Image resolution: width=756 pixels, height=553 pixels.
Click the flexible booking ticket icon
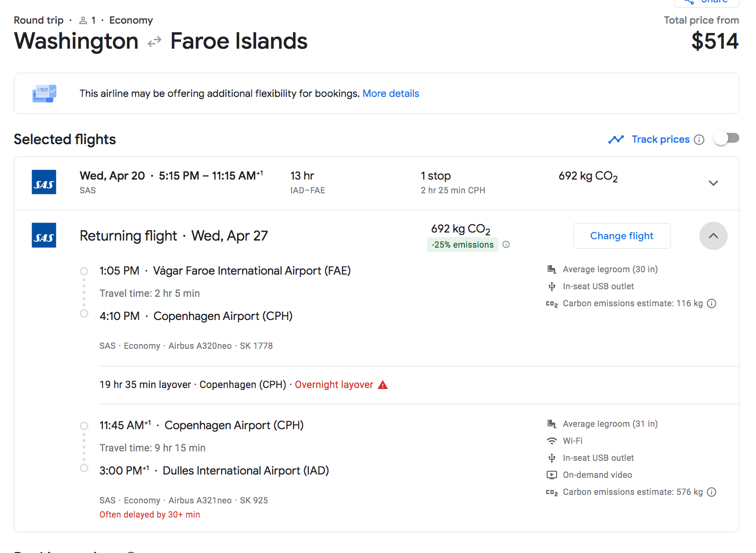(x=44, y=94)
